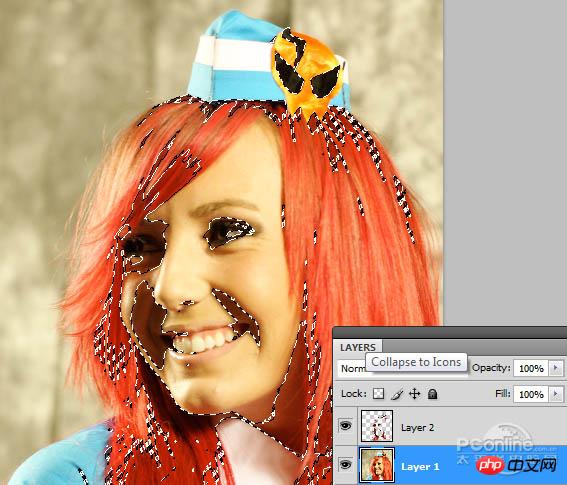Viewport: 567px width, 485px height.
Task: Hide Layer 1 using its eye icon
Action: pyautogui.click(x=345, y=464)
